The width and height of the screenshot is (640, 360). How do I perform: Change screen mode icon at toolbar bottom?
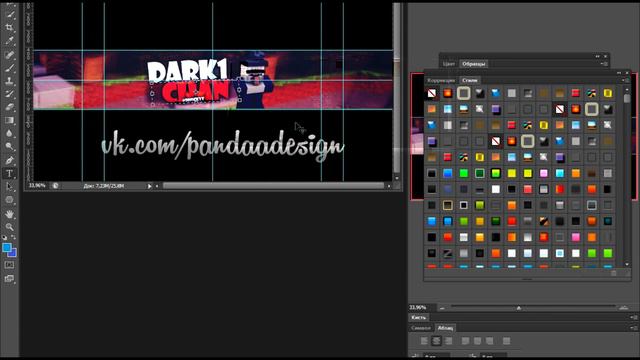tap(9, 279)
